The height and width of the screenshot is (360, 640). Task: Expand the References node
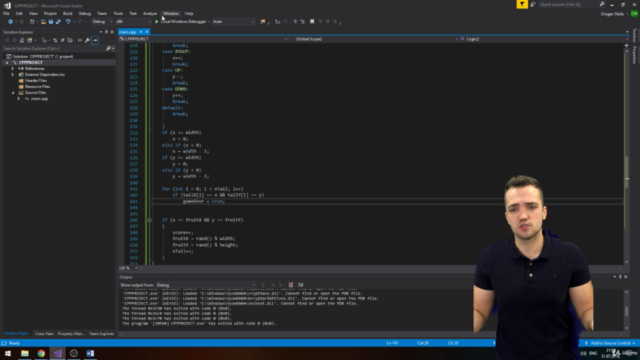pyautogui.click(x=13, y=69)
